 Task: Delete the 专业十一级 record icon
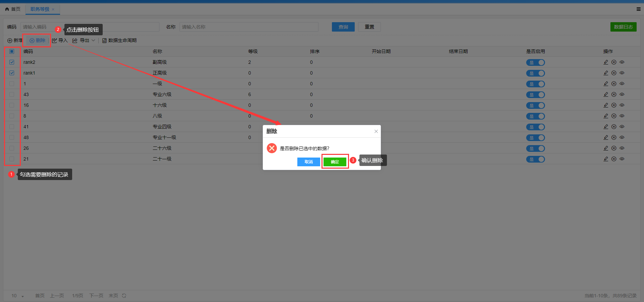click(x=614, y=137)
